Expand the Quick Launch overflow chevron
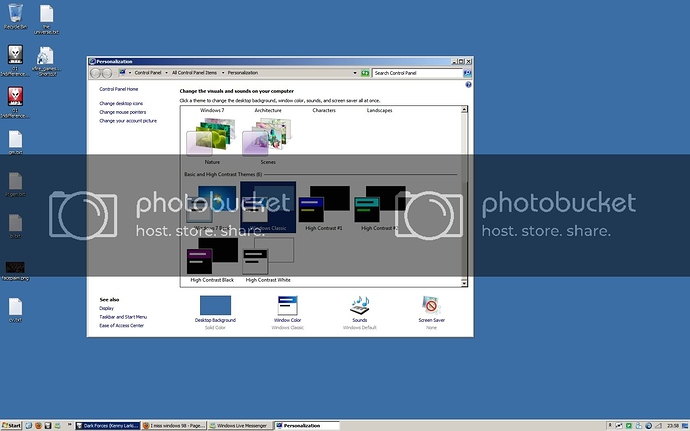The height and width of the screenshot is (431, 690). (69, 426)
